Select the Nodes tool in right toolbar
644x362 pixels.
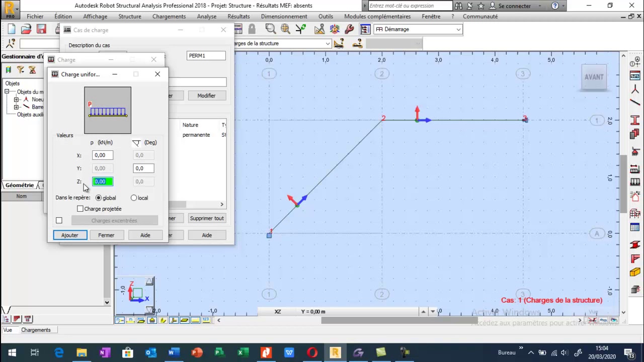coord(635,89)
